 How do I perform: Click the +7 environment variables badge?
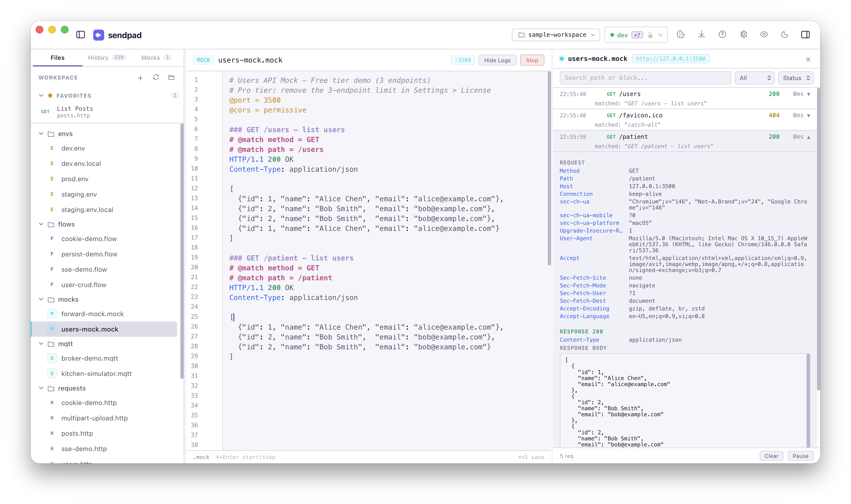[637, 35]
